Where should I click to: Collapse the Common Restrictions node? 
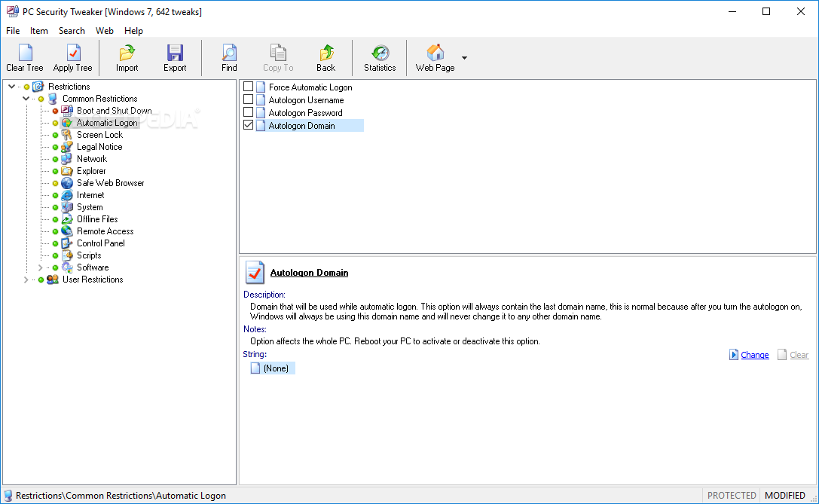pos(26,98)
